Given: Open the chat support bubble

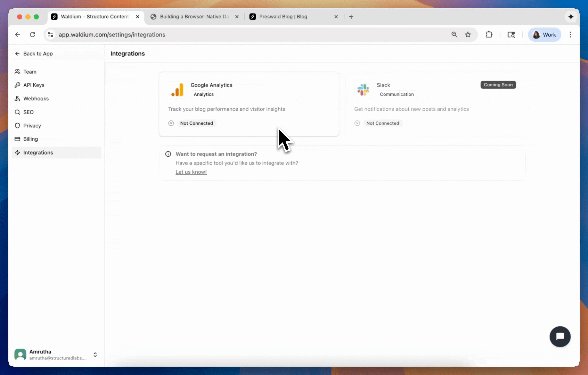Looking at the screenshot, I should 560,336.
